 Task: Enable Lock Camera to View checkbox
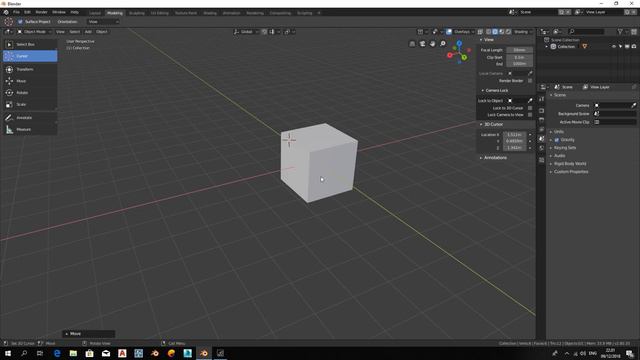click(530, 115)
